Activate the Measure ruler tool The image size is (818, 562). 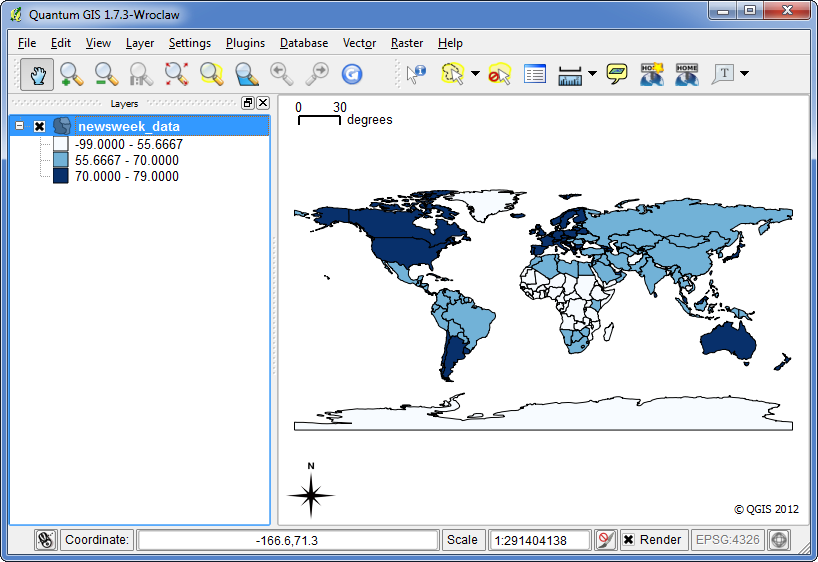[570, 75]
